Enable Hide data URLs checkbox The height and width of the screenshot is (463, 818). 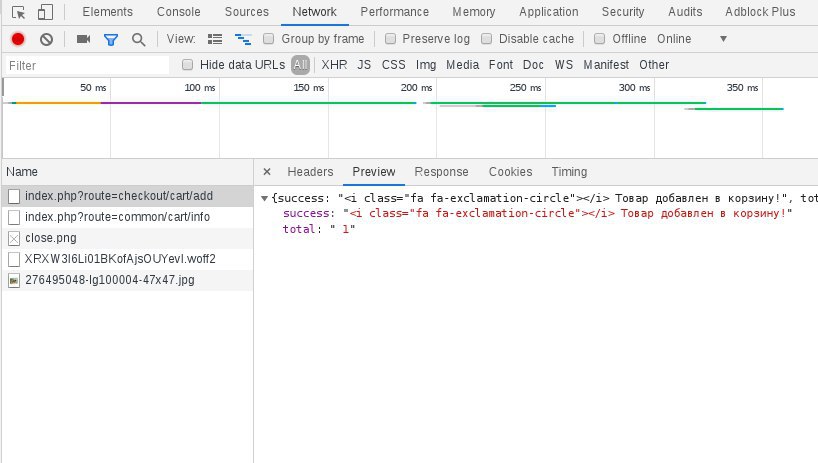coord(187,65)
